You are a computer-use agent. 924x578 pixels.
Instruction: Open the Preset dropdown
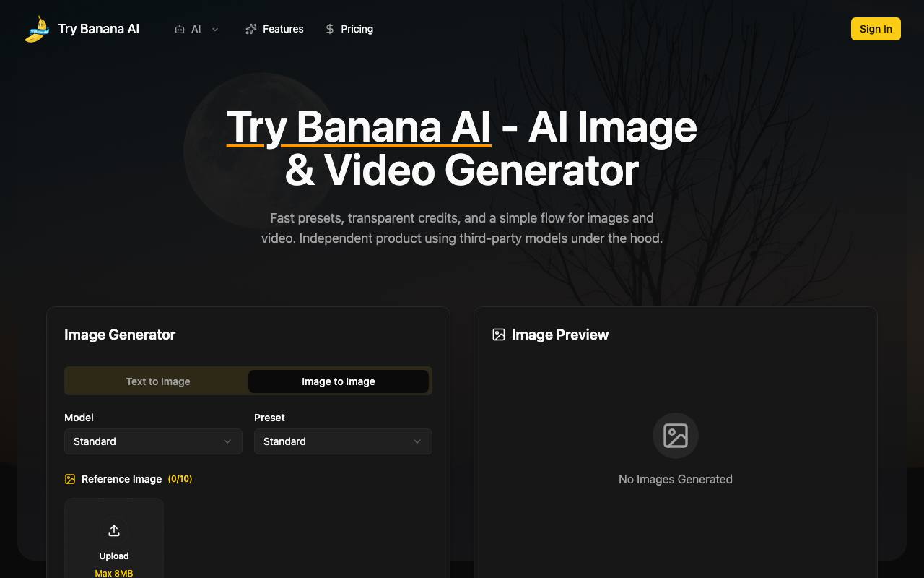[343, 441]
